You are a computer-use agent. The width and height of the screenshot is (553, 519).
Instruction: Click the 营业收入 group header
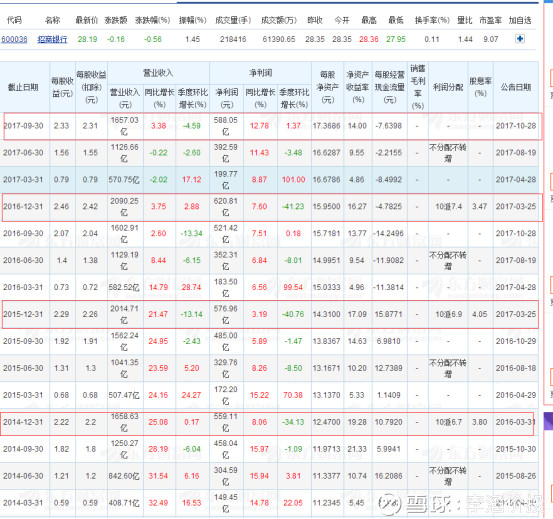tap(158, 73)
